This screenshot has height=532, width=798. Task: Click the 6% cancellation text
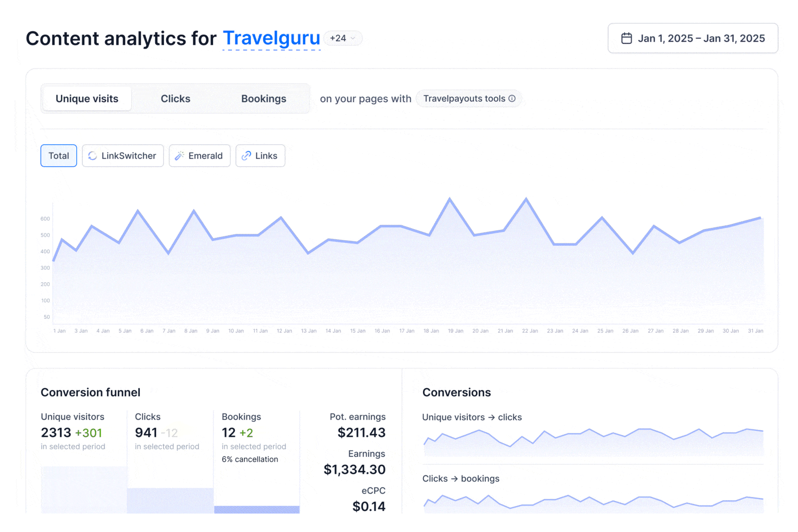pos(250,459)
